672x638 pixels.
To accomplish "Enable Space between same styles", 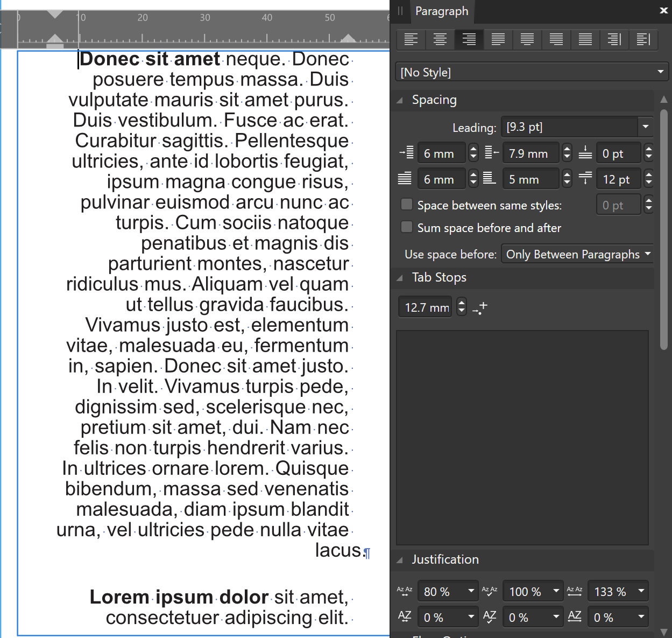I will [x=406, y=205].
